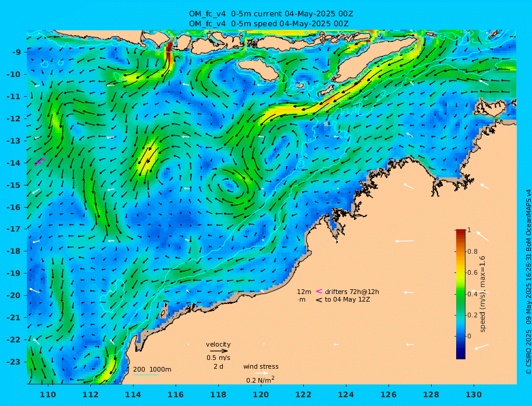Click the "12m" drifter depth label
The width and height of the screenshot is (532, 406).
click(304, 292)
